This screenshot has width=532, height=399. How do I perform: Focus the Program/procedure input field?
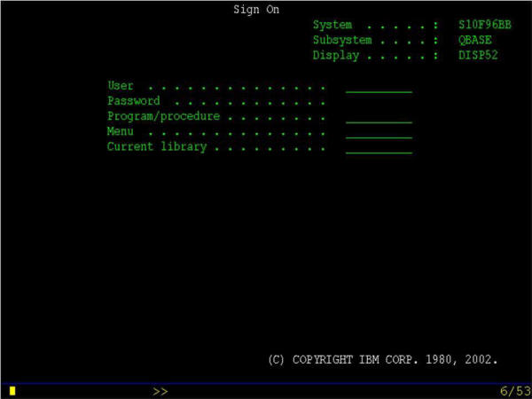point(379,117)
